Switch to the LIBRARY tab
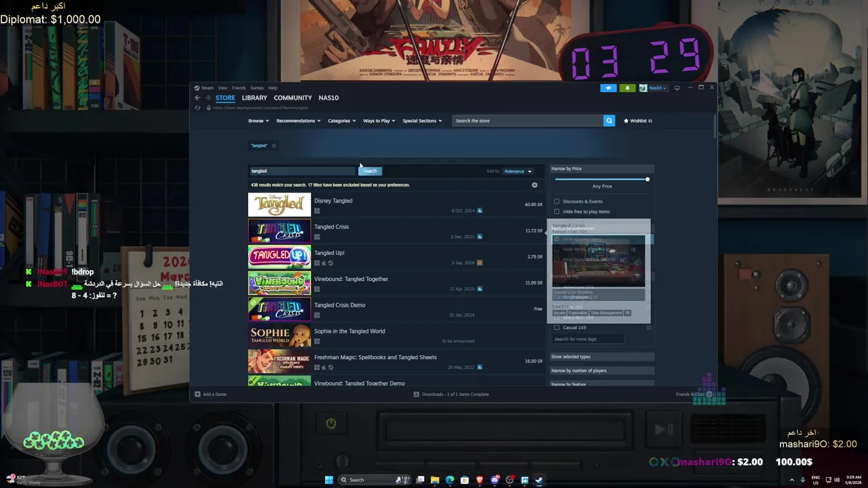This screenshot has height=488, width=868. (x=254, y=98)
